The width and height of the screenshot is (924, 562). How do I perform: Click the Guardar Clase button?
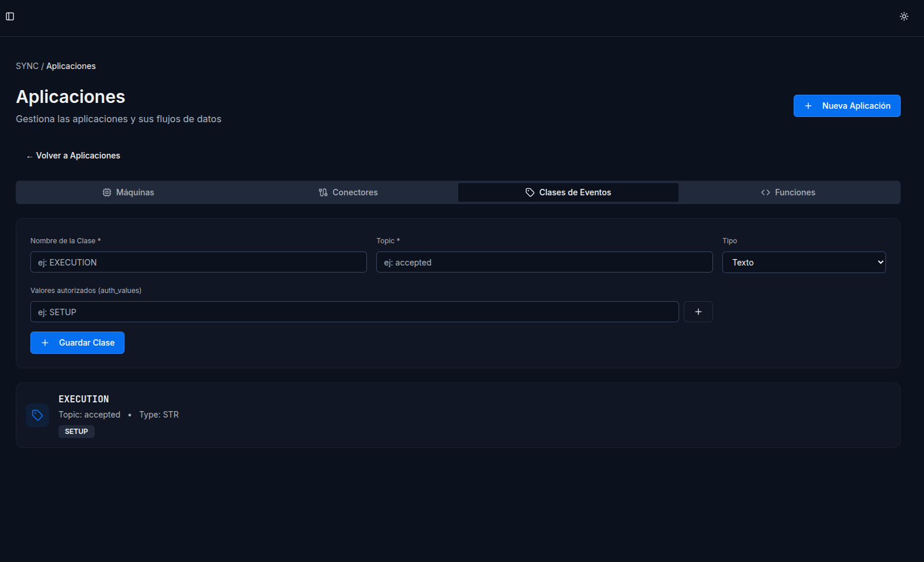(77, 343)
